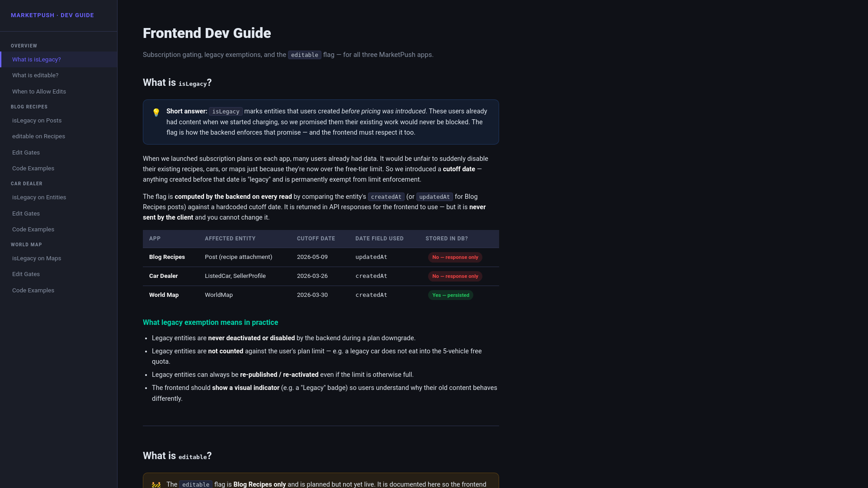
Task: Click 'show a visual indicator' bullet text
Action: 245,388
